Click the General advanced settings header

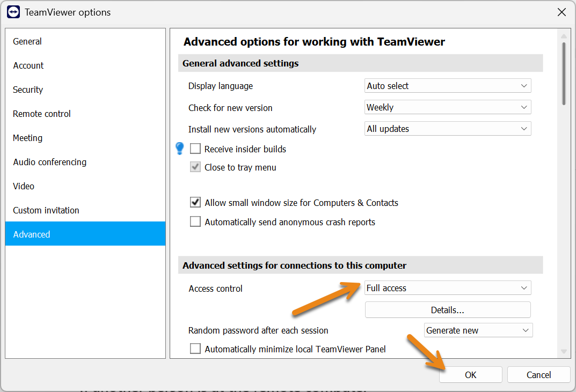pos(360,63)
